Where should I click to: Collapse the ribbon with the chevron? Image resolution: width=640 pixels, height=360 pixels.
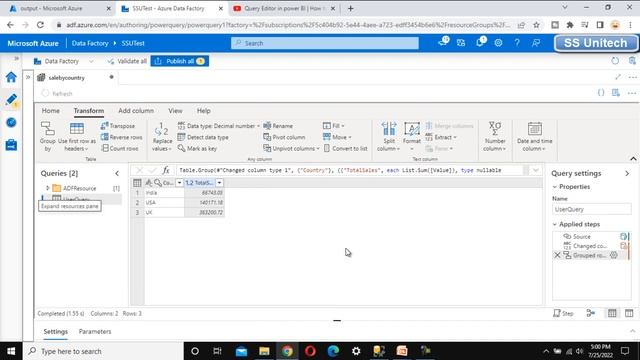(x=633, y=159)
